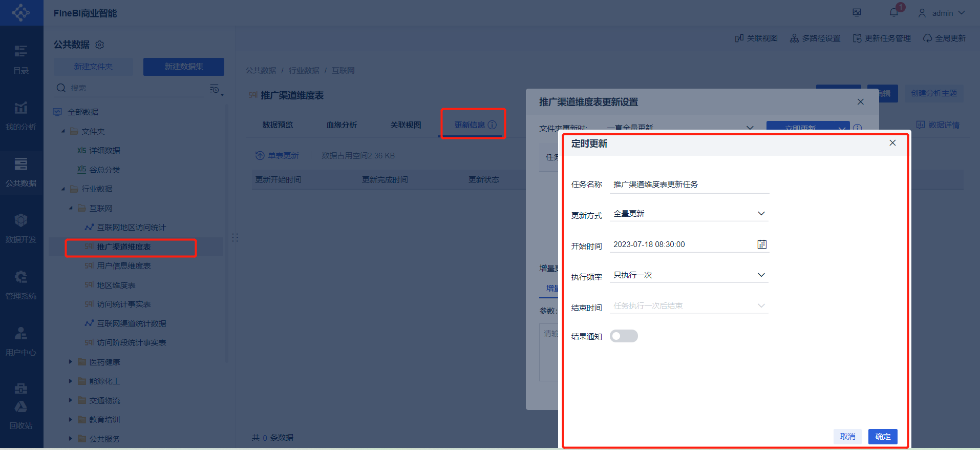Open 回收站 in the sidebar
Image resolution: width=980 pixels, height=450 pixels.
(x=21, y=415)
